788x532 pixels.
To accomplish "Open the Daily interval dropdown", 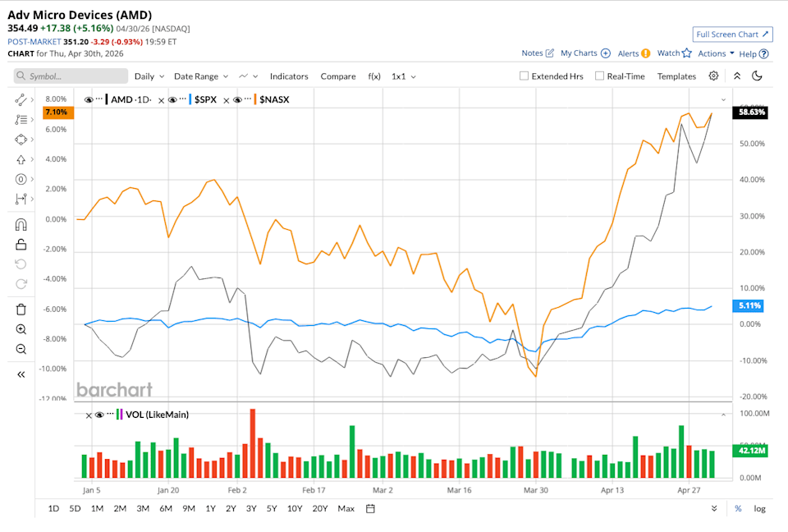I will 149,76.
